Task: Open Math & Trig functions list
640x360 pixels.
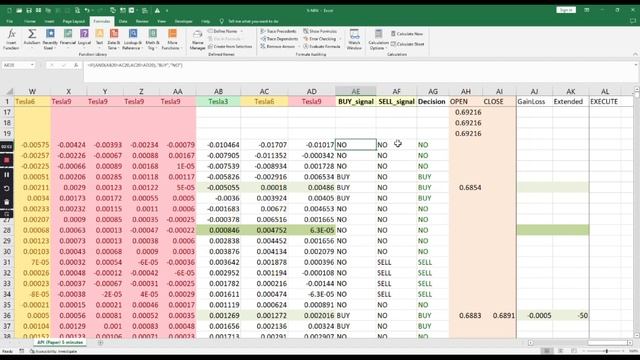Action: (x=152, y=40)
